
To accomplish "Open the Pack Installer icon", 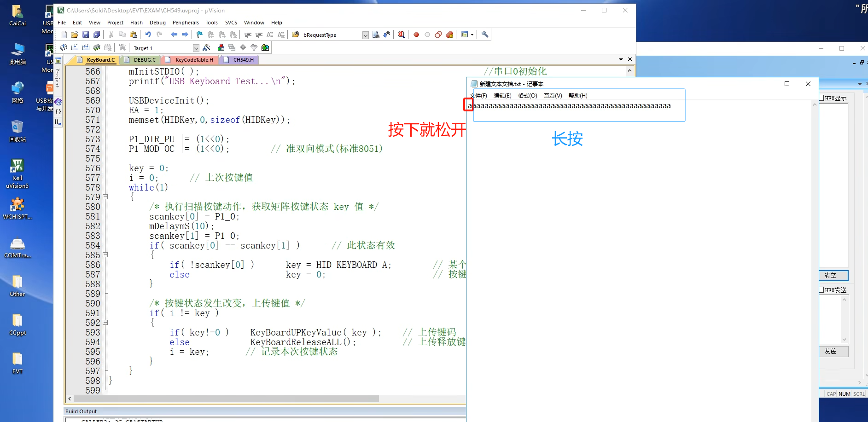I will coord(265,47).
